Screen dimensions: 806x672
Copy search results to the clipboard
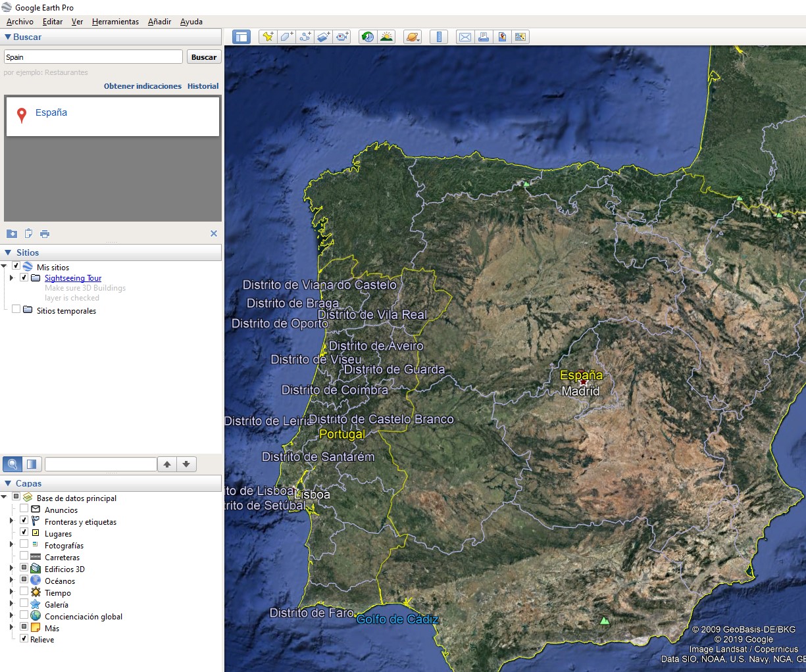point(28,233)
